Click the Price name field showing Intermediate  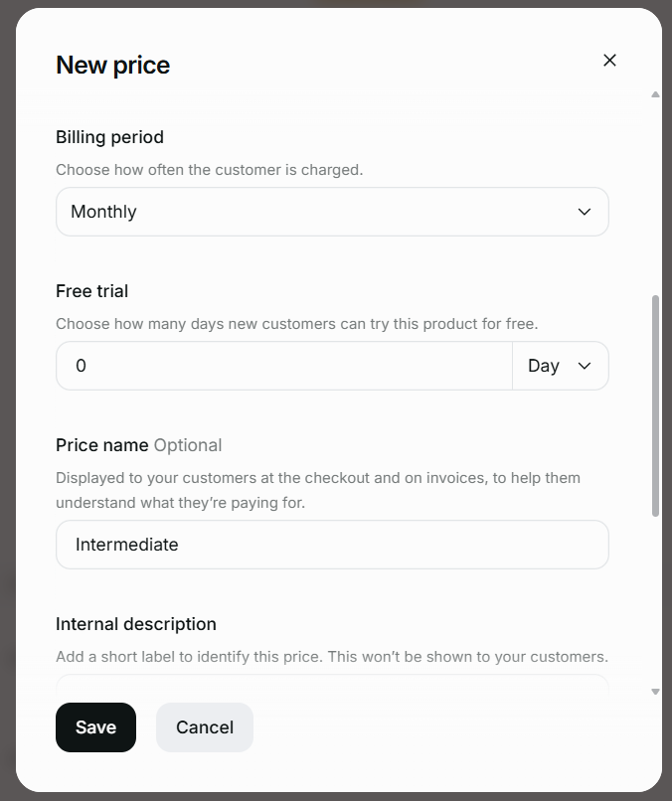(332, 544)
